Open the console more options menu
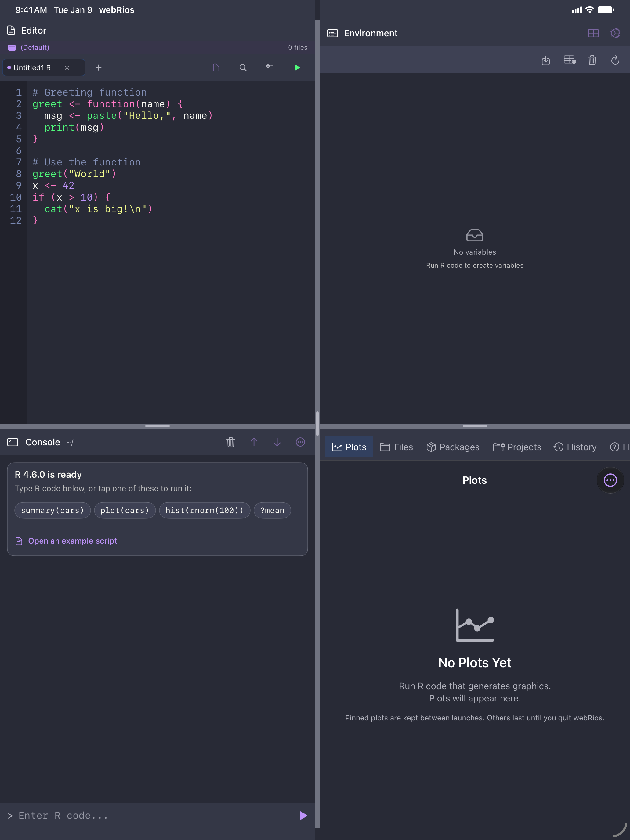This screenshot has width=630, height=840. [x=300, y=442]
